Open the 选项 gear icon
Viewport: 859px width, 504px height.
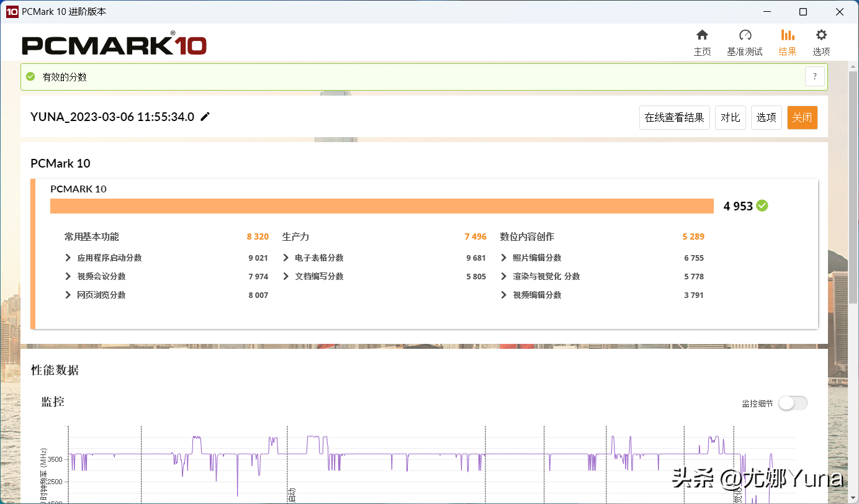tap(821, 35)
